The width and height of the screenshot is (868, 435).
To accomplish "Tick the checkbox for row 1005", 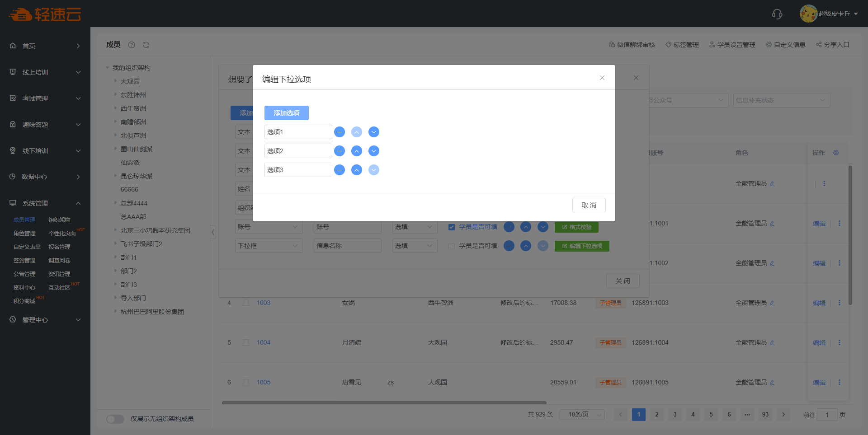I will click(x=246, y=382).
